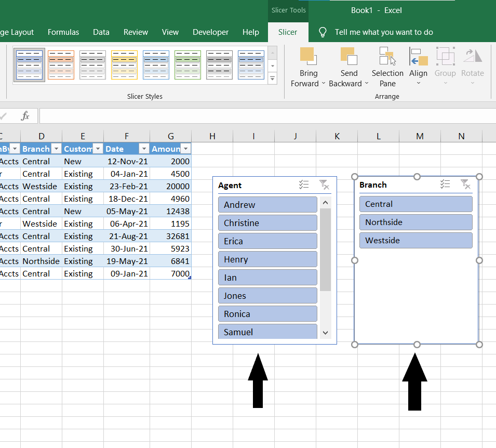496x448 pixels.
Task: Toggle multi-select in the Branch slicer
Action: tap(445, 184)
